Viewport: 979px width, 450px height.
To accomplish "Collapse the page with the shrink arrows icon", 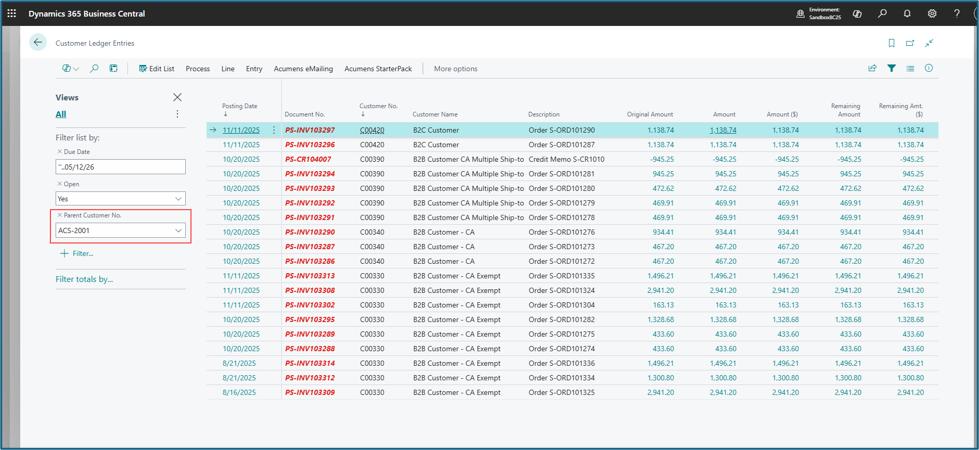I will tap(930, 43).
